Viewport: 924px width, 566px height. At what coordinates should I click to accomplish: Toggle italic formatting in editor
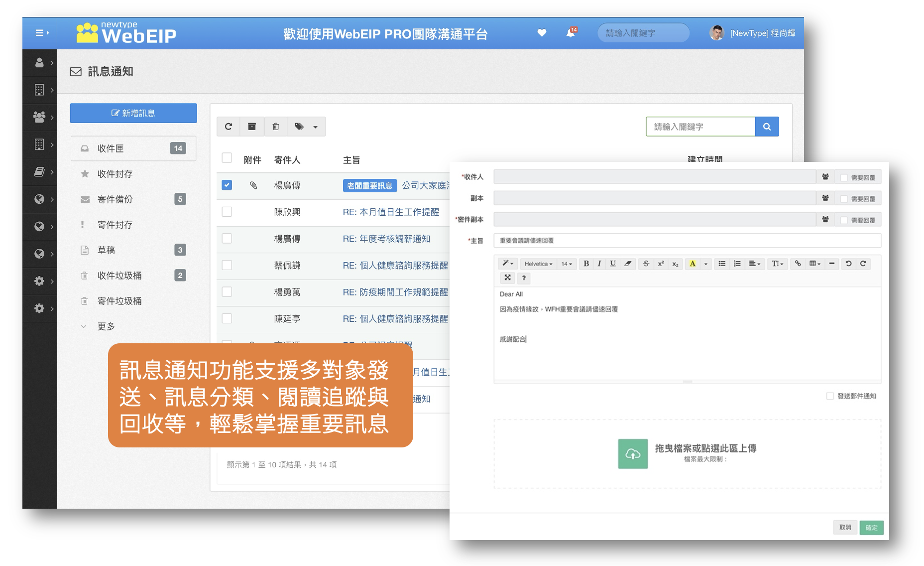[599, 264]
